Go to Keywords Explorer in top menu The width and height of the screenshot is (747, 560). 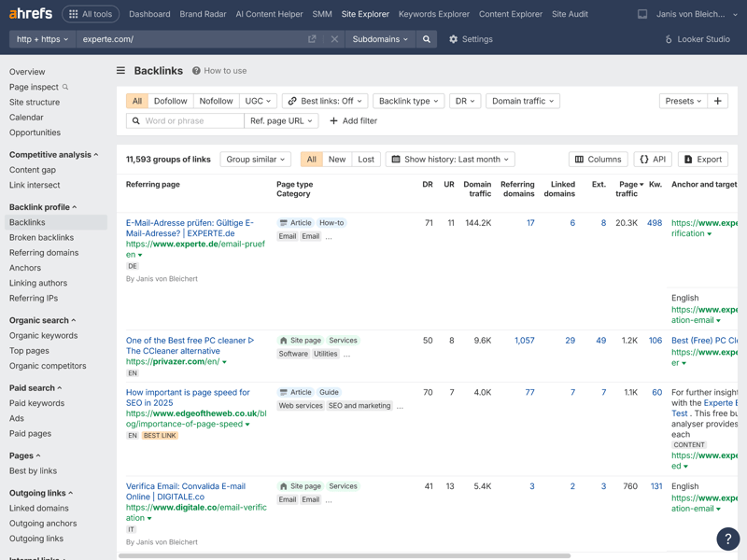click(433, 14)
